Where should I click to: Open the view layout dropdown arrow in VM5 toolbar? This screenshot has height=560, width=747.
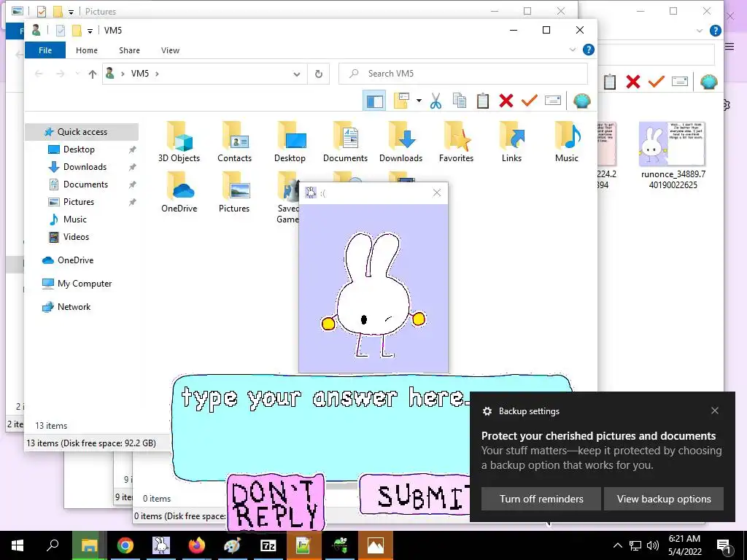click(419, 101)
